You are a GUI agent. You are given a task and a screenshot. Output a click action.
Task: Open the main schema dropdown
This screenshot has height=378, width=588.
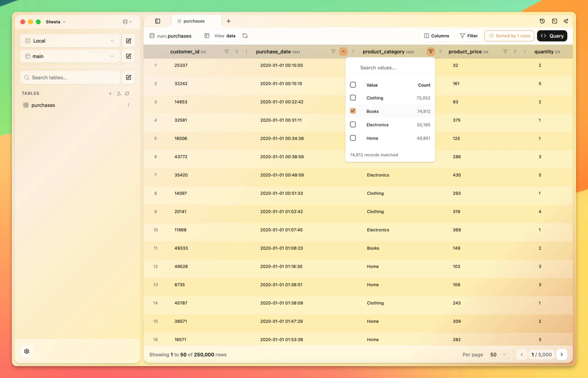(70, 56)
